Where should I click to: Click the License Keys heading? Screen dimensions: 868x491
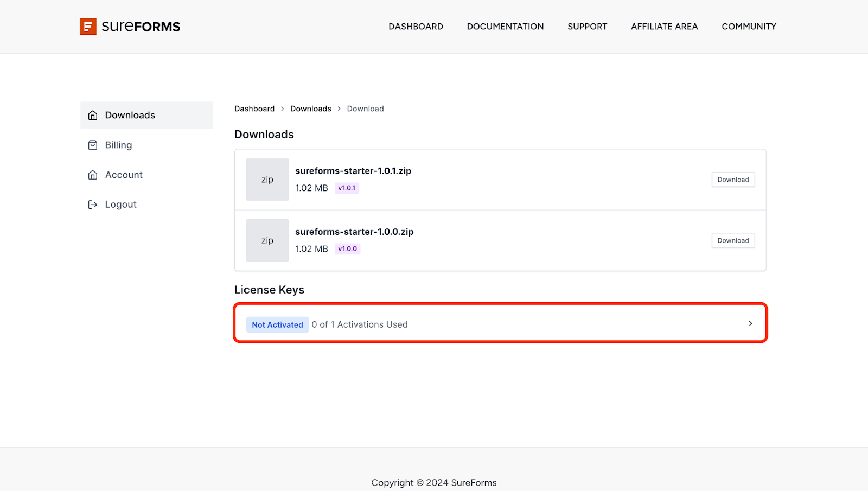(269, 290)
